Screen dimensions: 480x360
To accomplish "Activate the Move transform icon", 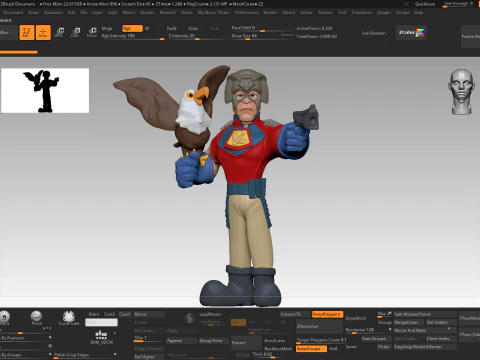I will [59, 32].
